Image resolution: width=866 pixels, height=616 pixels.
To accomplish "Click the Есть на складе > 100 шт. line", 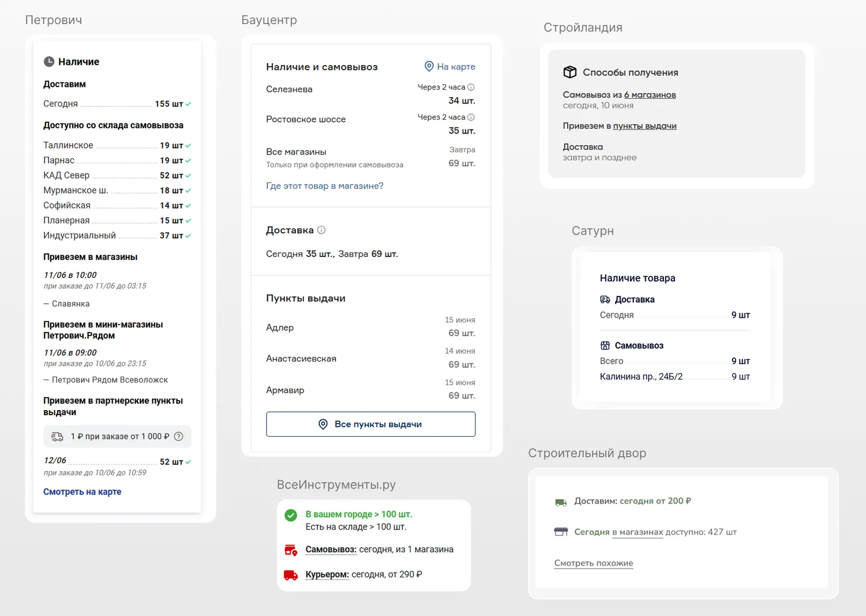I will point(356,527).
